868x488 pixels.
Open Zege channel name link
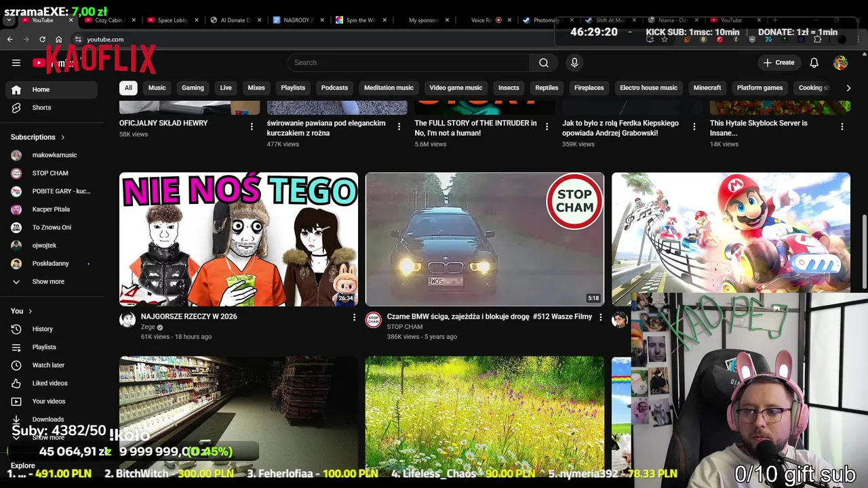coord(148,327)
